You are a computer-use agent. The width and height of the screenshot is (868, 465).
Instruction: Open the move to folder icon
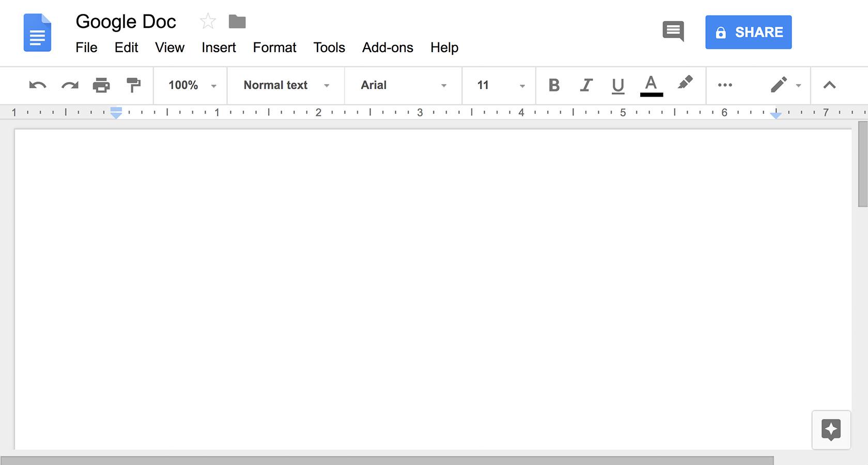coord(237,22)
